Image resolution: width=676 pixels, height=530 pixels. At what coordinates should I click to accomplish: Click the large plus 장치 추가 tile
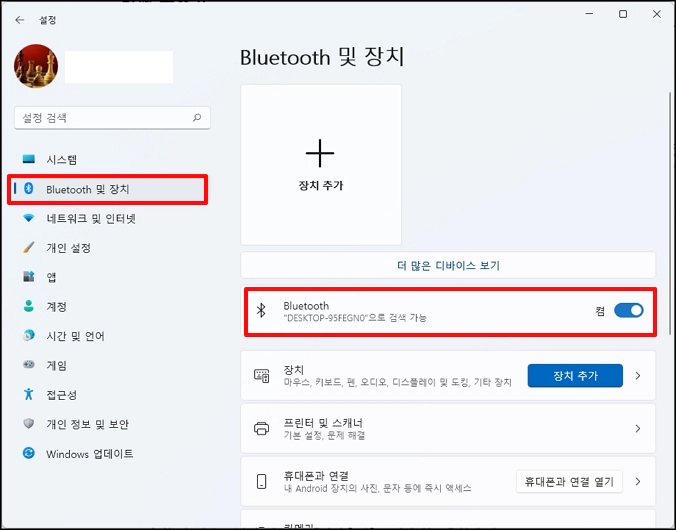pos(321,164)
